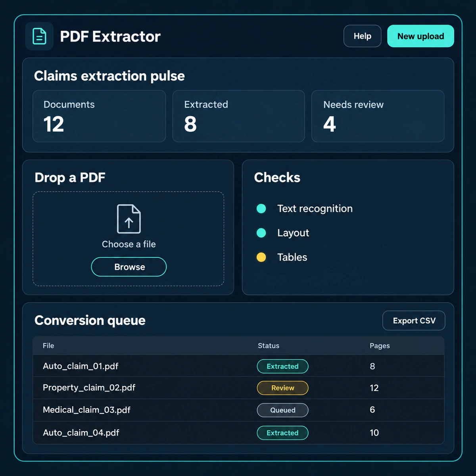Export the queue with Export CSV
The image size is (476, 476).
[414, 321]
